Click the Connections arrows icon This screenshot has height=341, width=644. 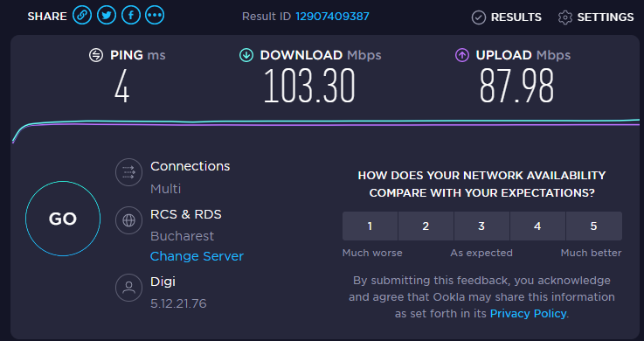pos(129,172)
